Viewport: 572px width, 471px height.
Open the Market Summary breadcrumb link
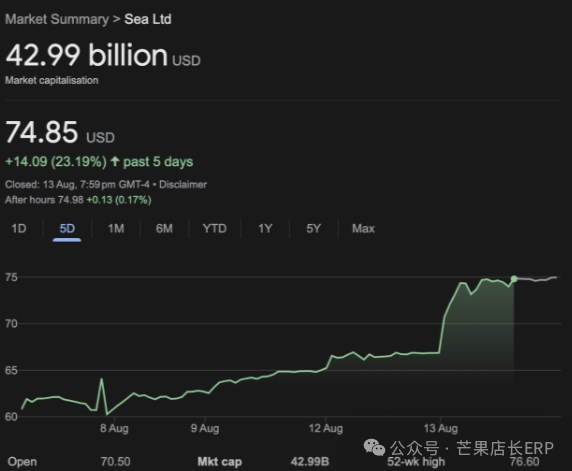tap(57, 19)
